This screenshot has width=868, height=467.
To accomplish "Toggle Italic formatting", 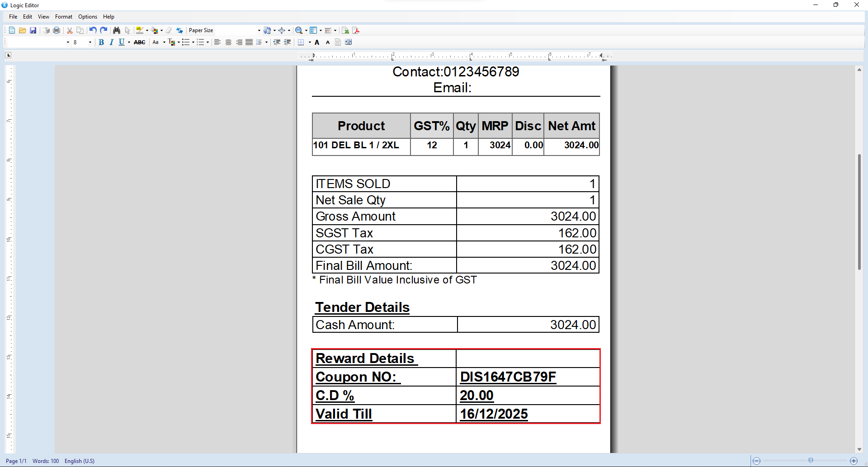I will [x=111, y=42].
